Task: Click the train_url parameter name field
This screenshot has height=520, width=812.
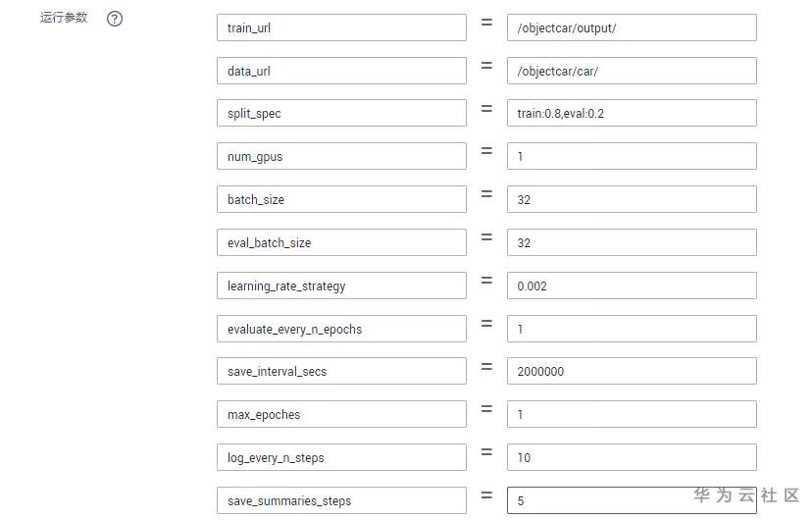Action: click(x=340, y=27)
